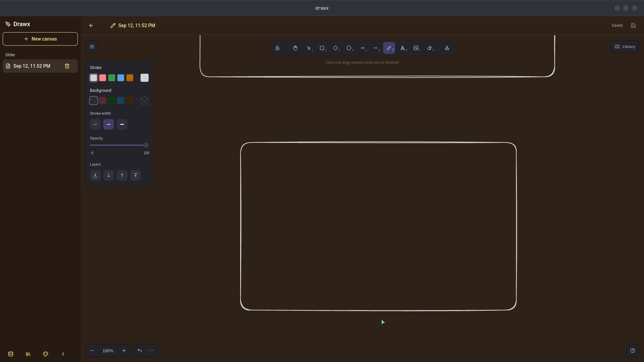Set extra bold stroke width

pos(122,124)
